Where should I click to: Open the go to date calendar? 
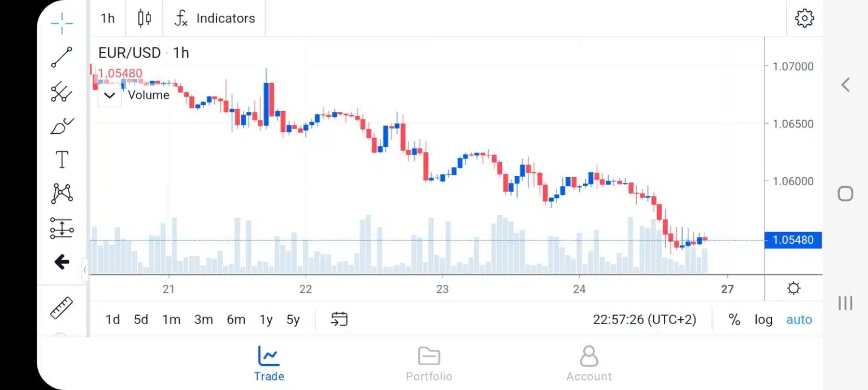(x=339, y=319)
